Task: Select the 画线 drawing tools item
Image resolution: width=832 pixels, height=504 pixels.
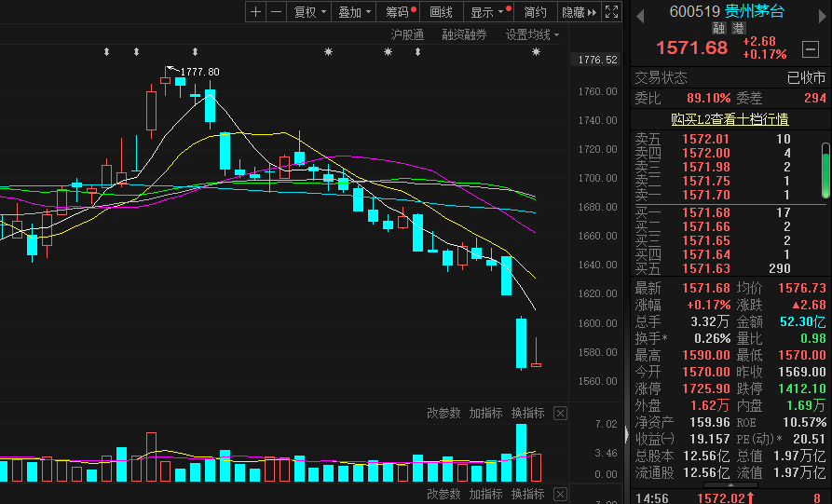Action: coord(441,12)
